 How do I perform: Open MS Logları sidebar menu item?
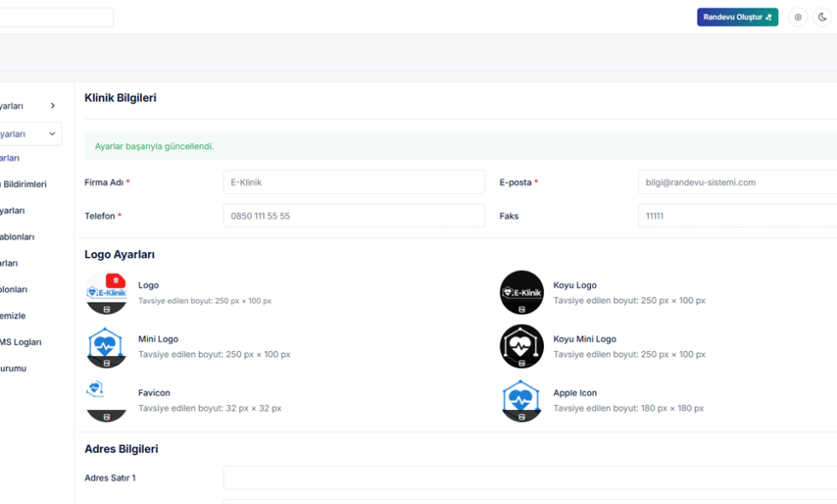[20, 343]
